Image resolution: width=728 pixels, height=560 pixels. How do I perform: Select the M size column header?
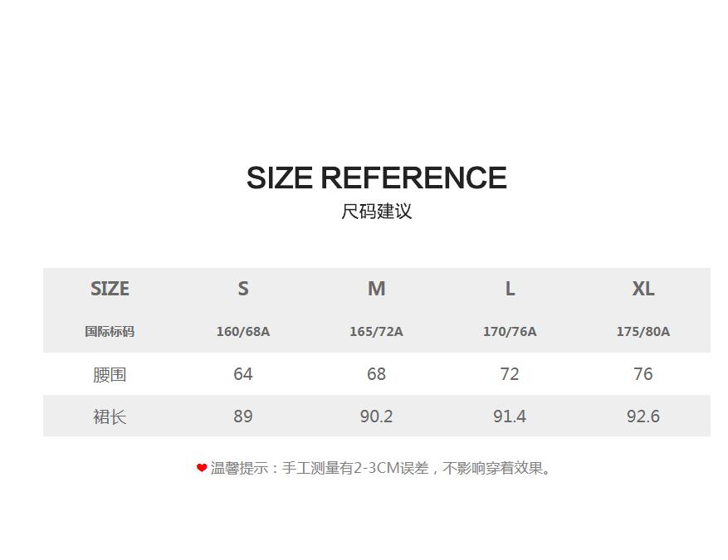coord(376,289)
